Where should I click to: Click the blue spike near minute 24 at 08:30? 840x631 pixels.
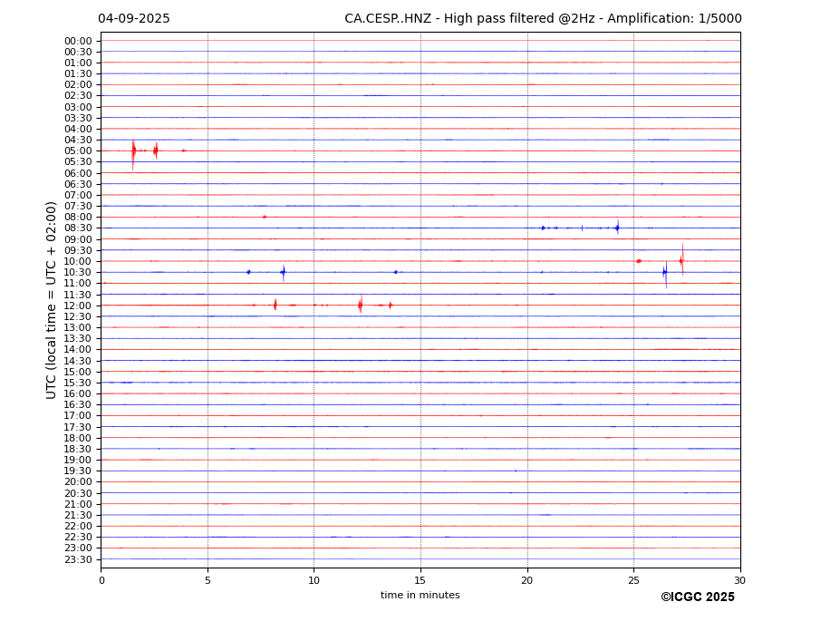pos(618,228)
